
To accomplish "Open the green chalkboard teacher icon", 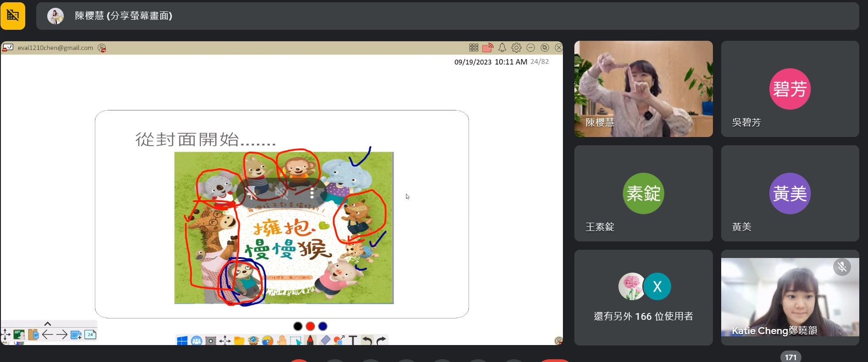I will pos(19,335).
